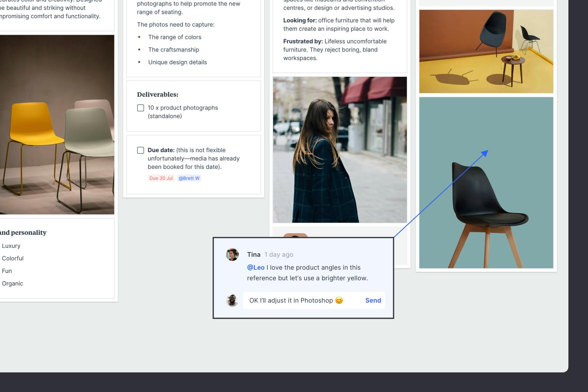Click the smiley emoji in the reply text
Image resolution: width=588 pixels, height=392 pixels.
[x=339, y=300]
